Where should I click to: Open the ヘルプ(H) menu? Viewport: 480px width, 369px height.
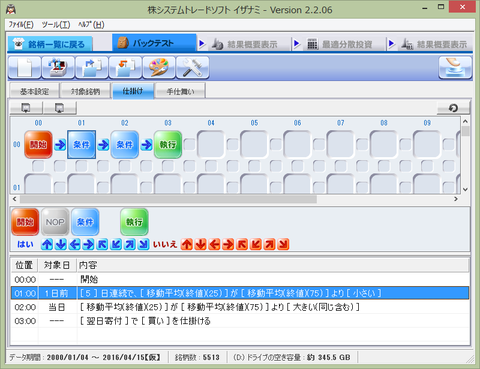pyautogui.click(x=91, y=25)
